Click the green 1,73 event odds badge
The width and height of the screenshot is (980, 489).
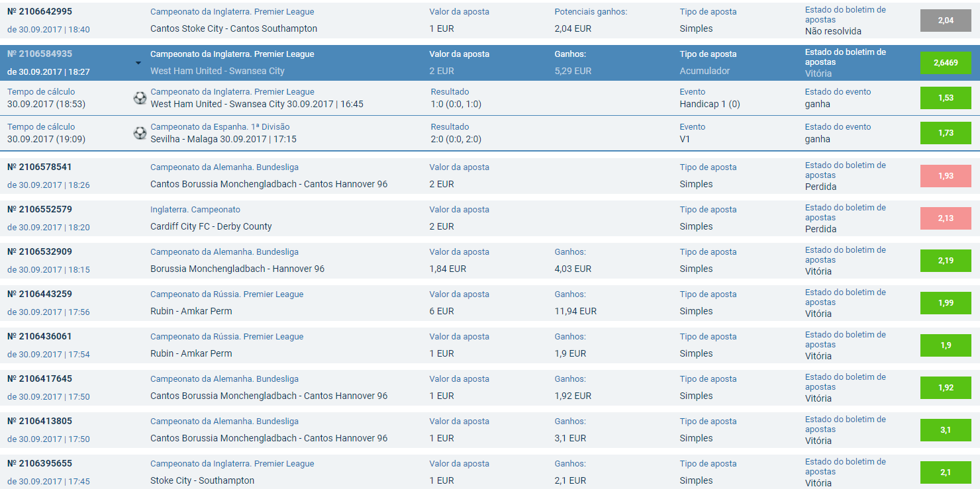[946, 133]
